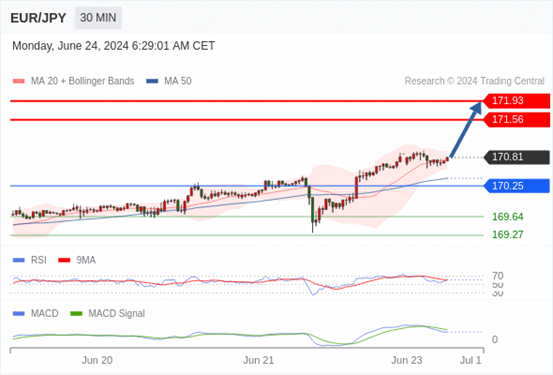
Task: Click the EUR/JPY pair title
Action: [x=38, y=18]
